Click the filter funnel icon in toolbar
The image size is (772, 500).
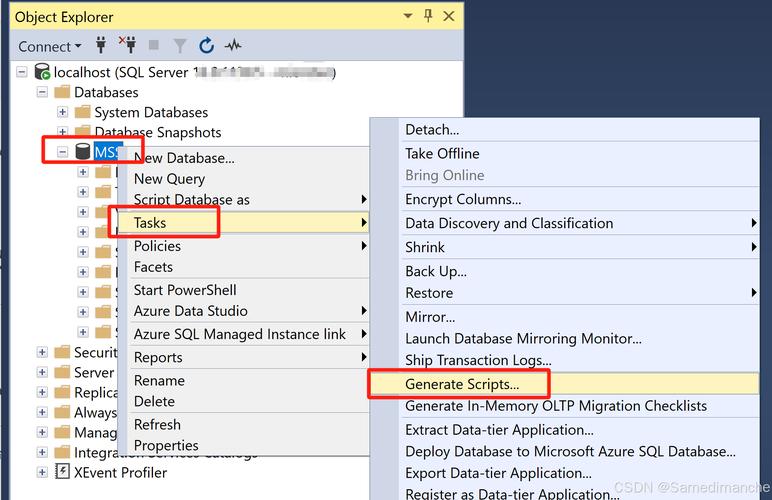pos(180,45)
